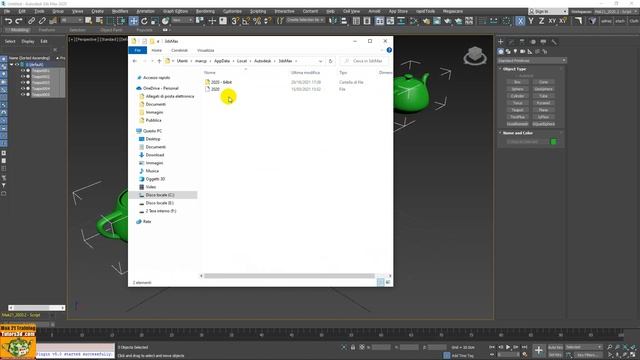The height and width of the screenshot is (360, 640).
Task: Click the Sphere button in Object Type
Action: click(x=517, y=89)
